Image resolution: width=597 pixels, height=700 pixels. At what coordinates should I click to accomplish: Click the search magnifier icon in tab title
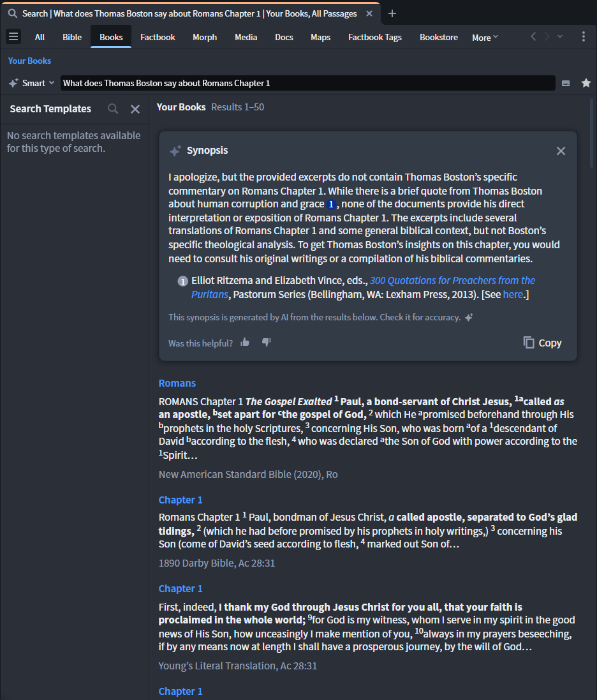point(13,14)
